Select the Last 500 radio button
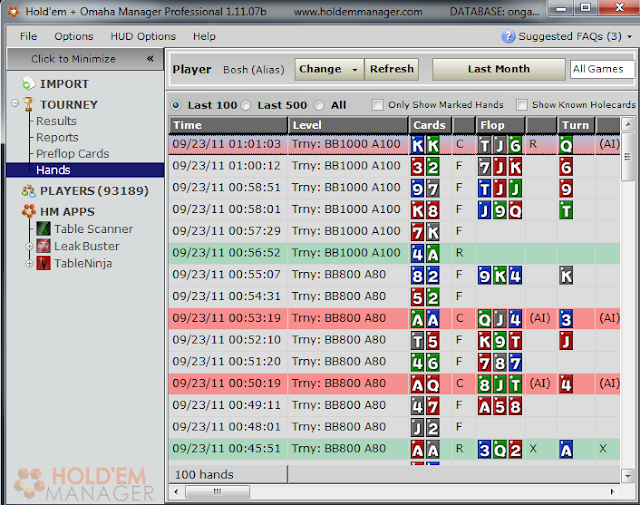The image size is (640, 505). pyautogui.click(x=246, y=105)
